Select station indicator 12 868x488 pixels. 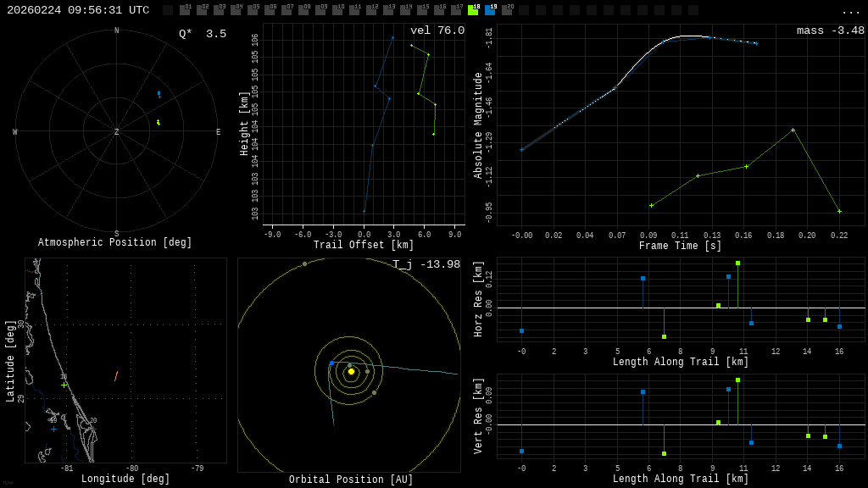coord(371,9)
